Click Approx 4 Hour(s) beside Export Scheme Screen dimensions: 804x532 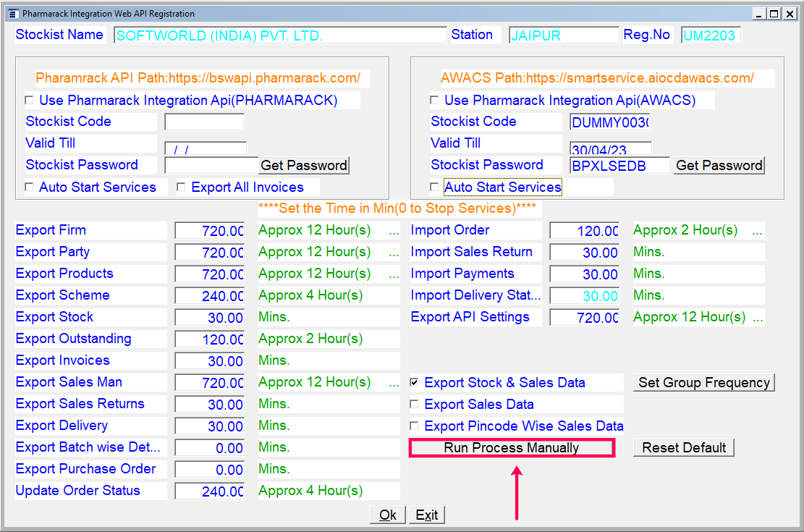tap(310, 295)
